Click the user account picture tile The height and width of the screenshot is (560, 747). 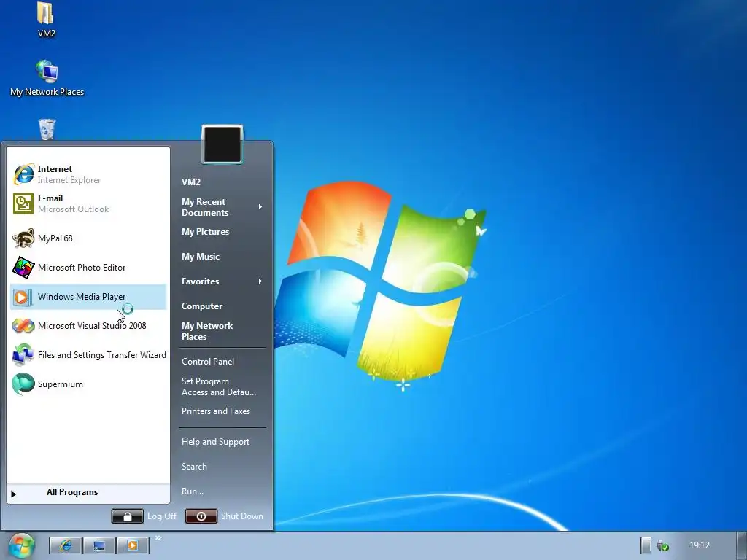[222, 144]
